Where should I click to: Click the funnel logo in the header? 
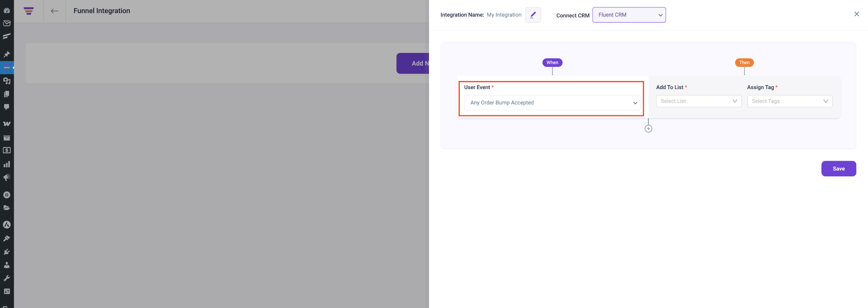click(29, 11)
